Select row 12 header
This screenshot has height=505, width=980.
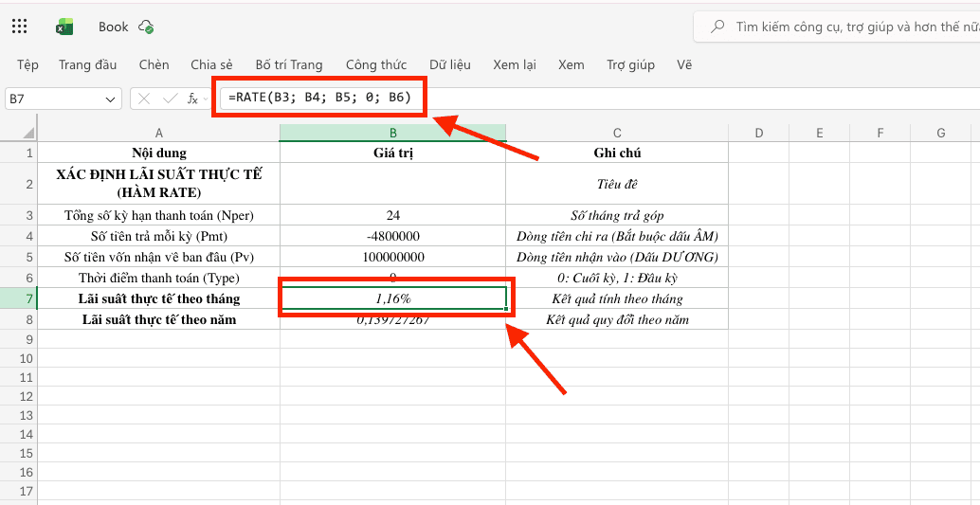click(19, 396)
